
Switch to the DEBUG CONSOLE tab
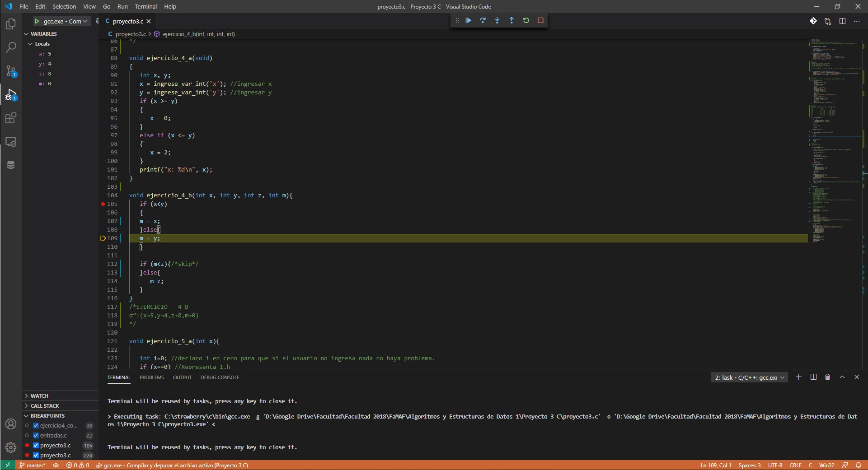tap(220, 377)
